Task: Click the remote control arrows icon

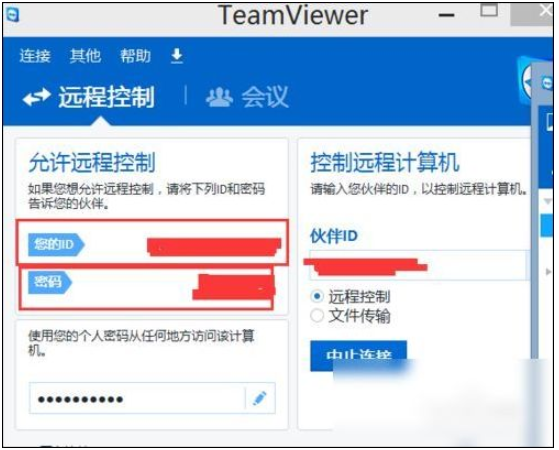Action: point(36,97)
